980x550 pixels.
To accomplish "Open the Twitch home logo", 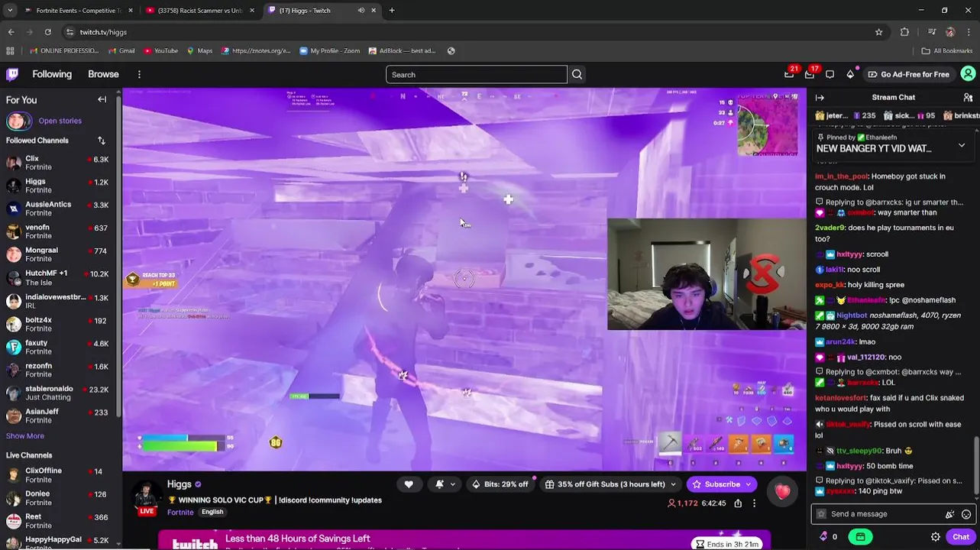I will tap(12, 74).
